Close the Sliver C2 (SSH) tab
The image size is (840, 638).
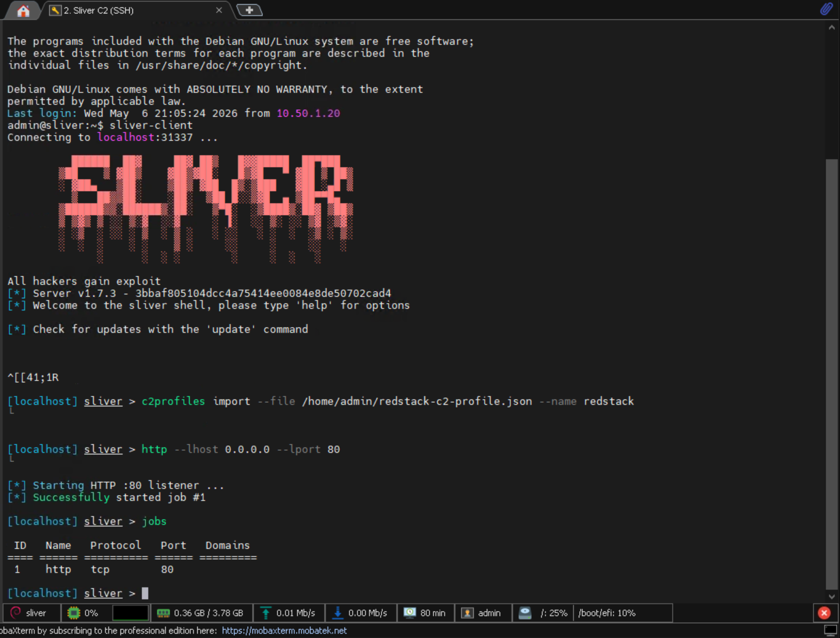219,10
